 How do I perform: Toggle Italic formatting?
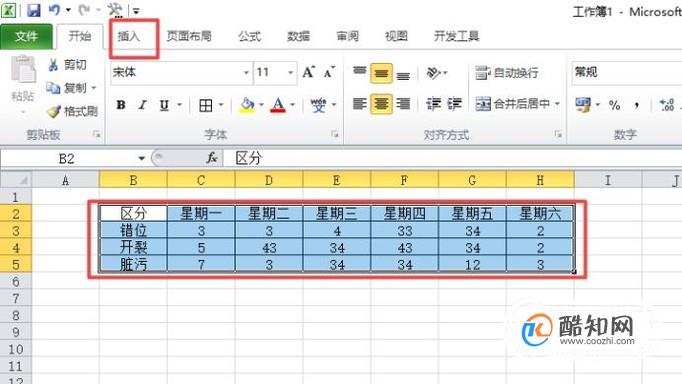pos(142,105)
